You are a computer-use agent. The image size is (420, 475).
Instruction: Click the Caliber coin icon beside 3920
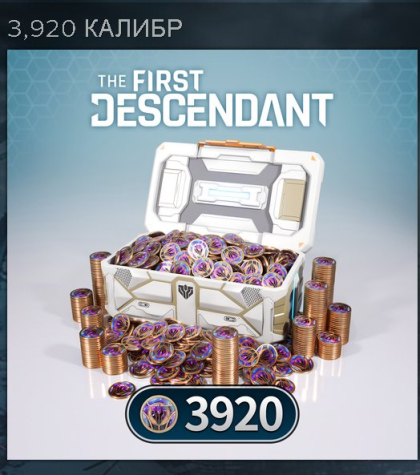tap(159, 414)
